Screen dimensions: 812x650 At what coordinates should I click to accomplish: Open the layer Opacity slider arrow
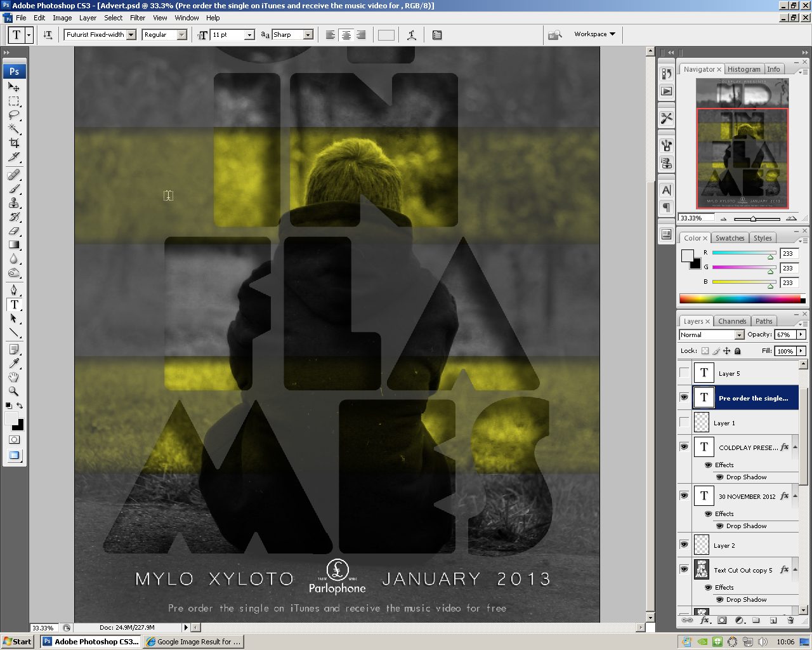click(x=801, y=335)
